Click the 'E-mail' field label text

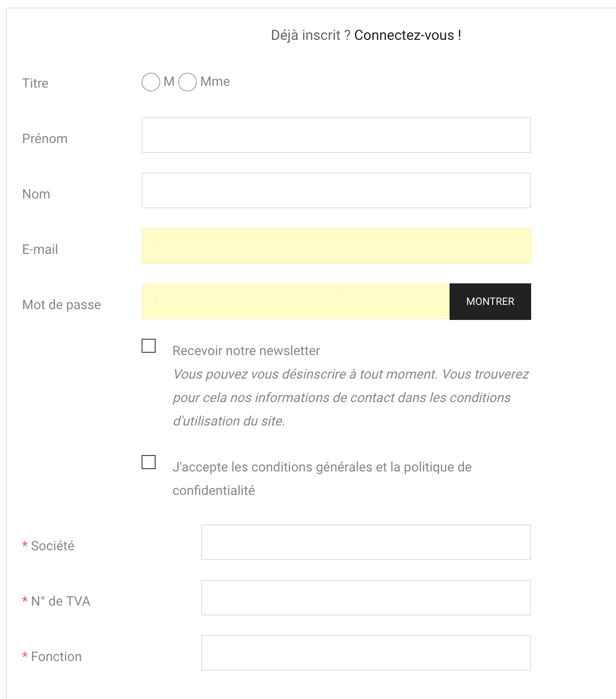(40, 250)
